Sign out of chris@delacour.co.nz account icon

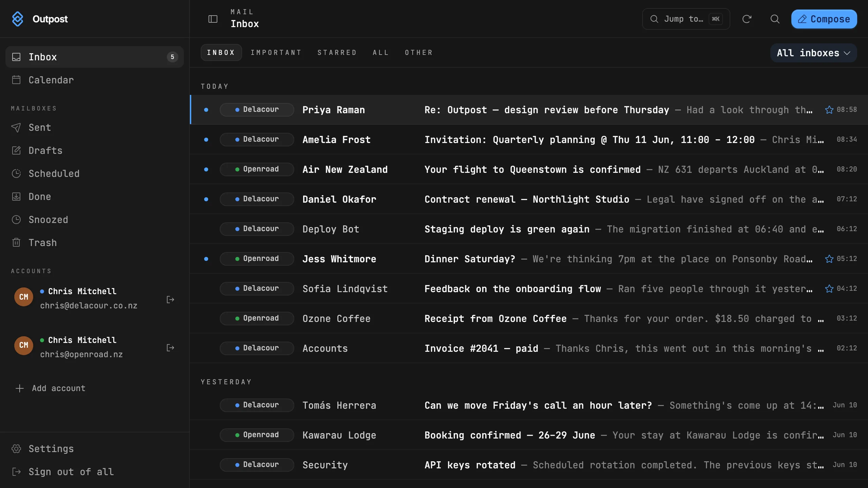170,299
